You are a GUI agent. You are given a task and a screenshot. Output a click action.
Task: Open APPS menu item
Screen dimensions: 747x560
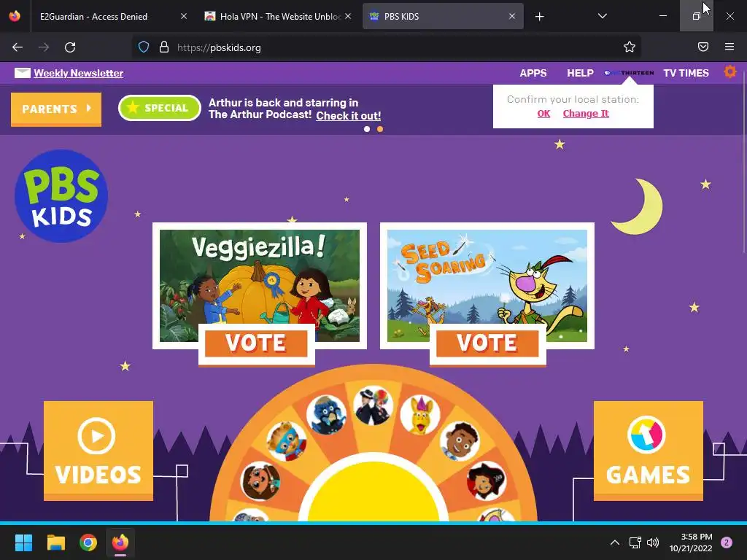click(x=533, y=73)
